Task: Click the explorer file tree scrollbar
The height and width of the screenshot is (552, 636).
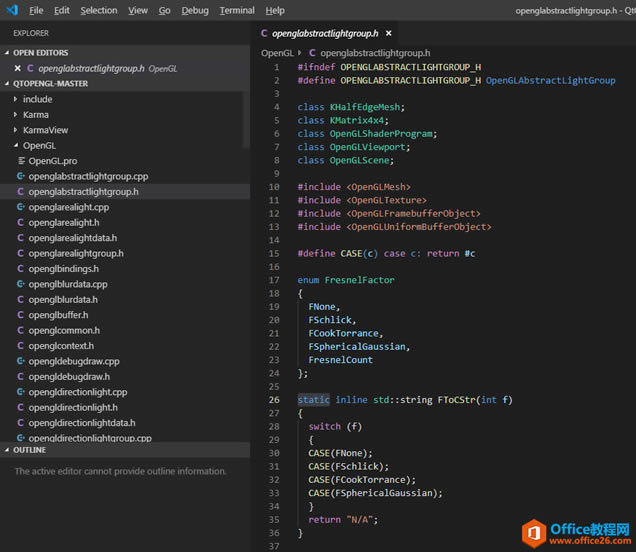Action: pos(246,120)
